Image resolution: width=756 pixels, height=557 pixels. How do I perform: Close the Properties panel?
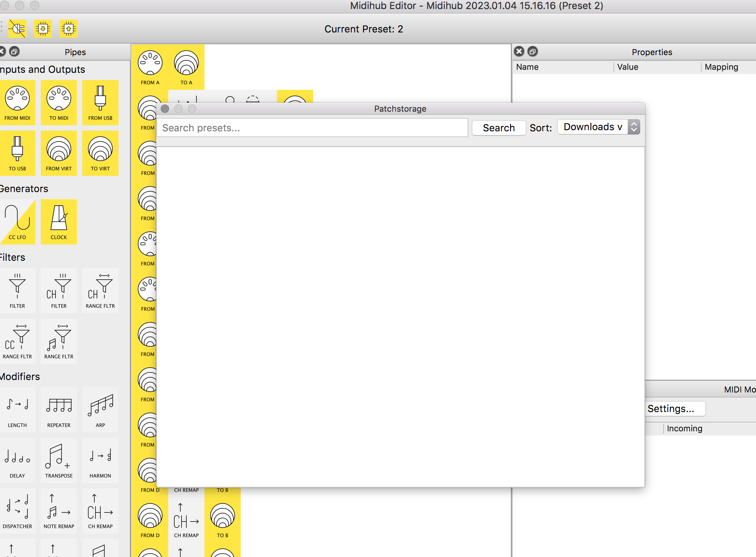[x=519, y=52]
